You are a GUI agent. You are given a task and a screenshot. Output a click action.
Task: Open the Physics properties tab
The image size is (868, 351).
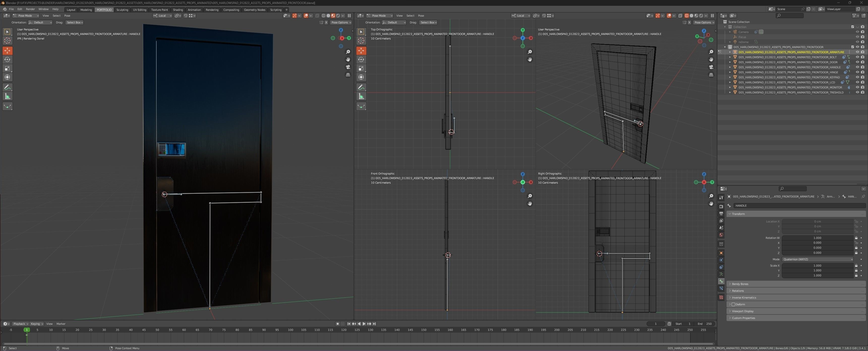pyautogui.click(x=721, y=260)
